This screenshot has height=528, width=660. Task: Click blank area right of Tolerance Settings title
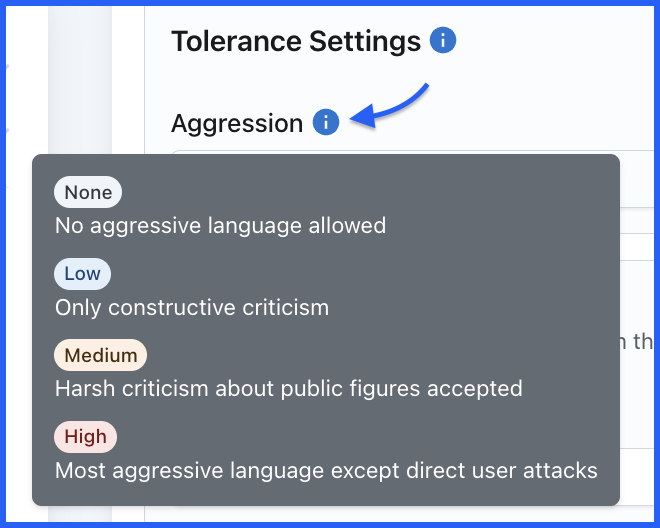click(556, 40)
